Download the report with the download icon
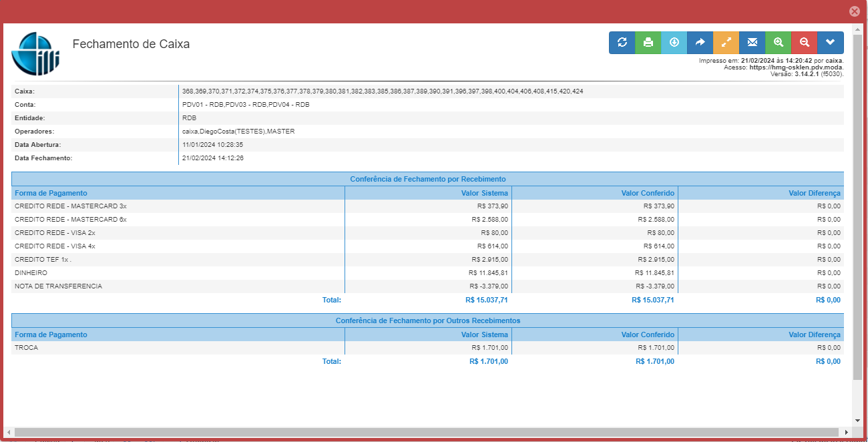This screenshot has height=442, width=868. pos(674,43)
